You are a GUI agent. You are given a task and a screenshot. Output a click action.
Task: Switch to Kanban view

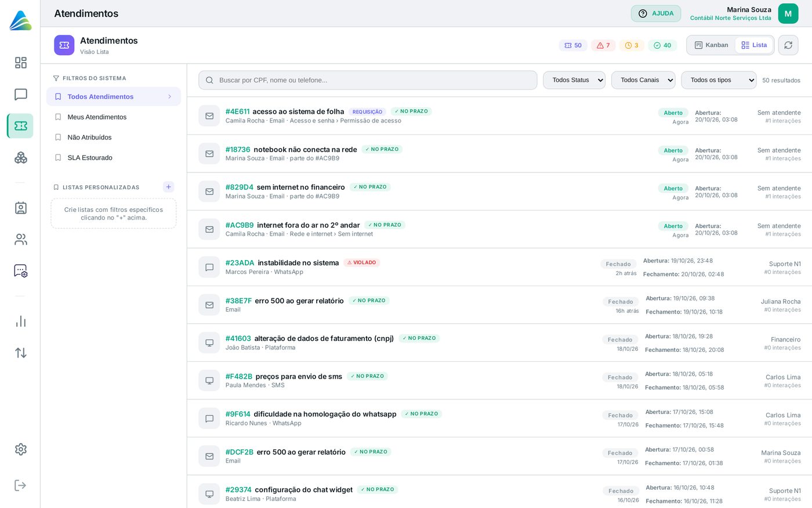pos(712,45)
